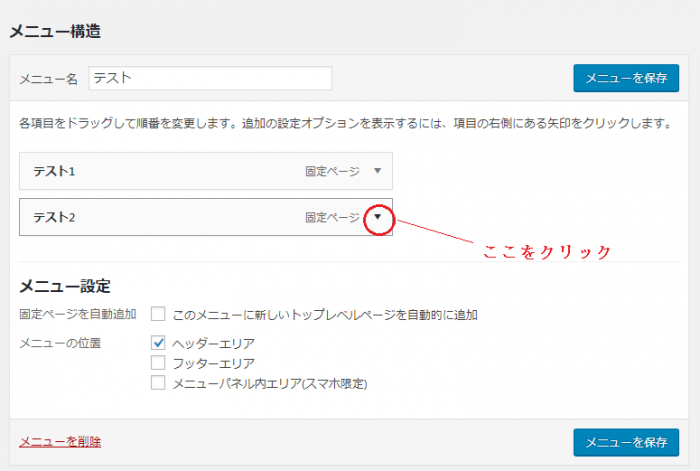This screenshot has height=471, width=700.
Task: Click the このメニューに新しいトップレベルページを自動的に追加 label
Action: (325, 314)
